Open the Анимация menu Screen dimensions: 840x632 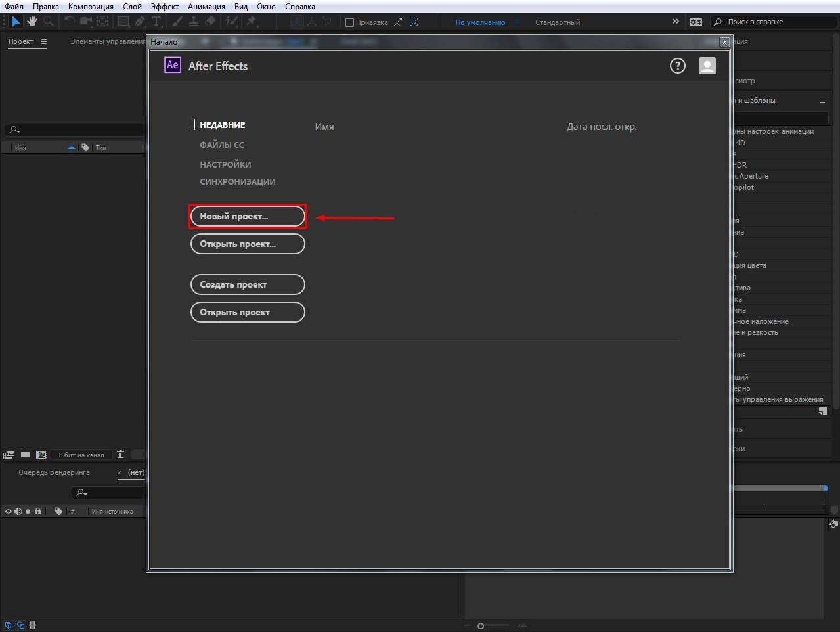[206, 7]
